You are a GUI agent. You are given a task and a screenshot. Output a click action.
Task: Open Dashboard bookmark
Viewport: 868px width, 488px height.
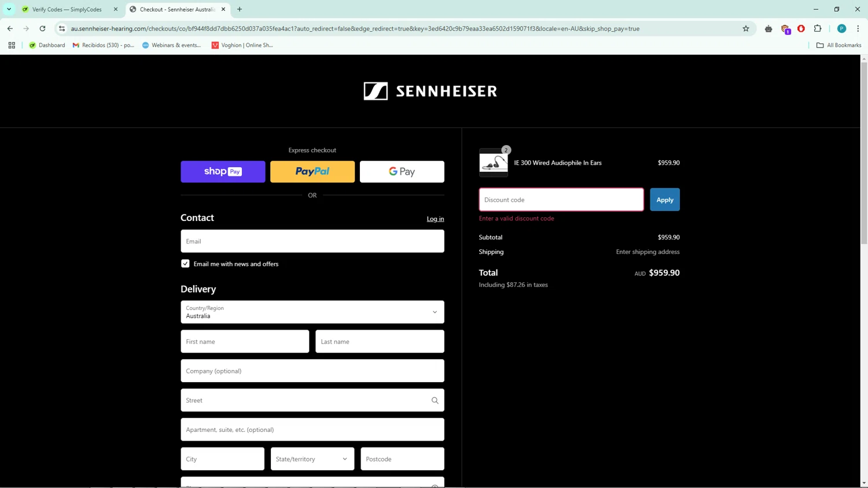[x=47, y=45]
